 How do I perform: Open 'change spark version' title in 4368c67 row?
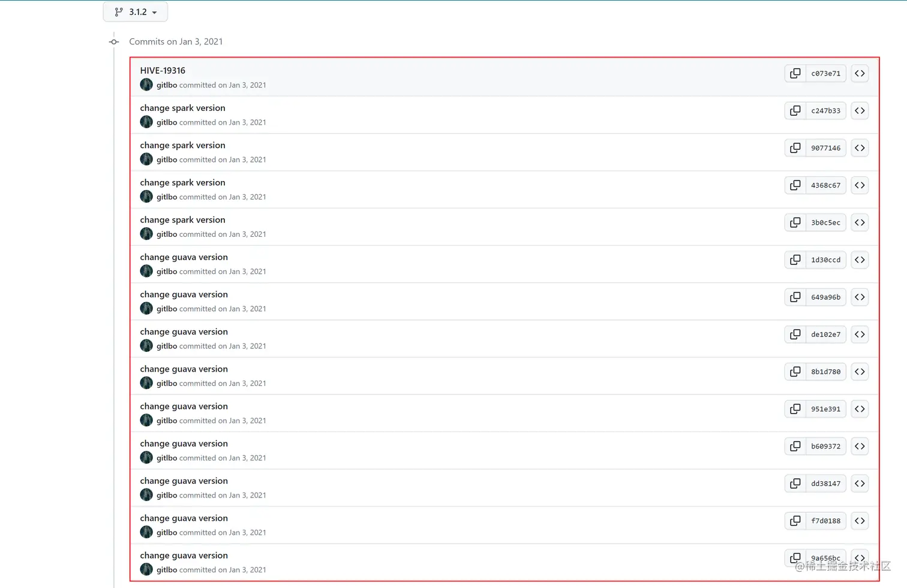[x=182, y=182]
